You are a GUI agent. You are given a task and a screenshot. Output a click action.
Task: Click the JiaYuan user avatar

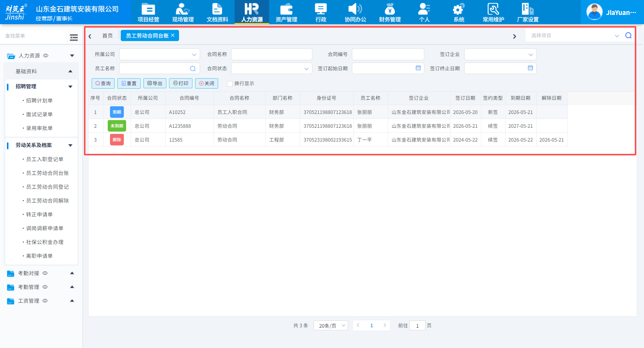tap(595, 12)
